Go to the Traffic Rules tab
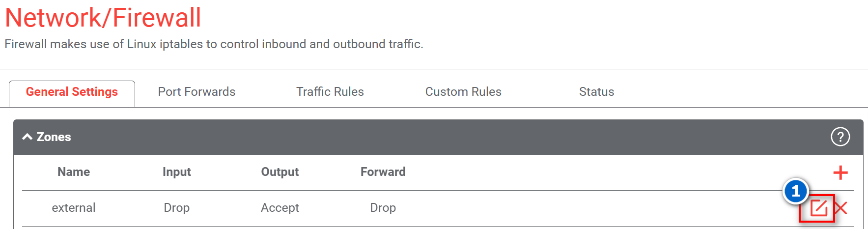 (330, 92)
